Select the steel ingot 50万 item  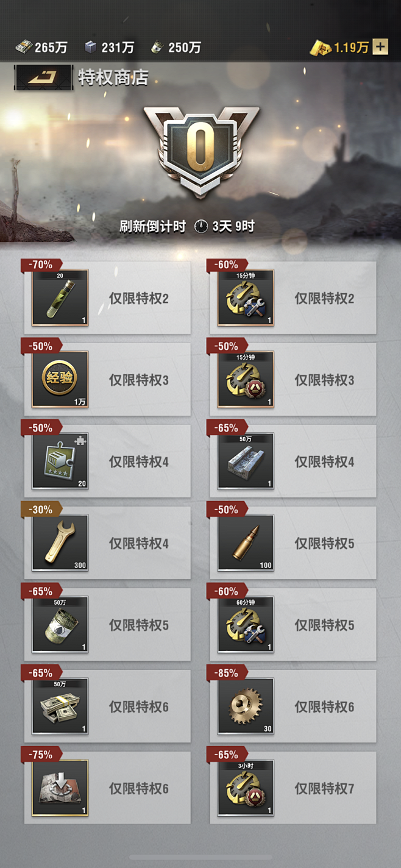click(x=246, y=461)
